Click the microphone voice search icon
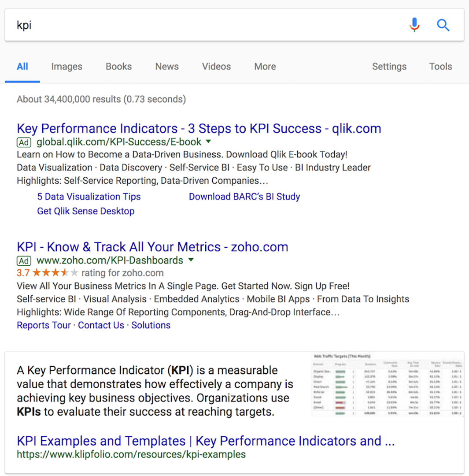 click(x=414, y=25)
